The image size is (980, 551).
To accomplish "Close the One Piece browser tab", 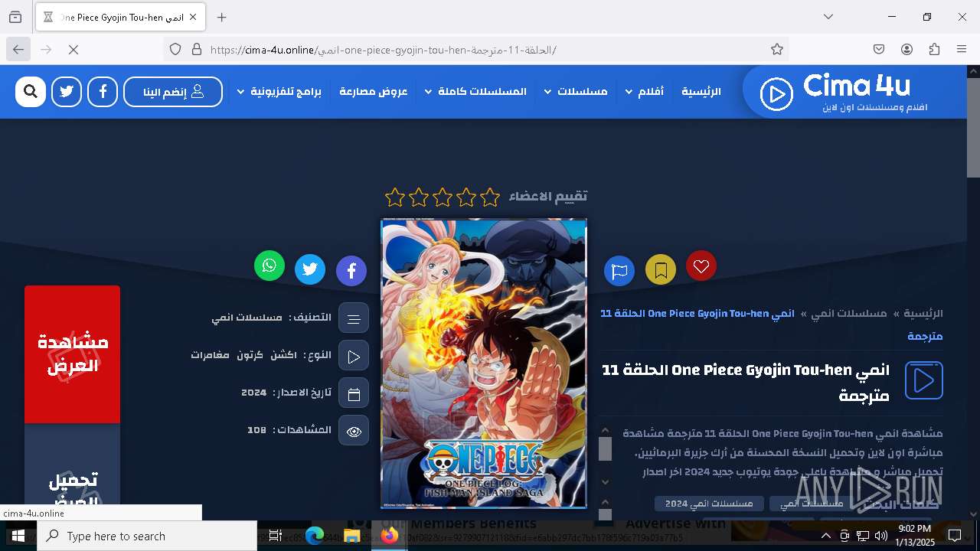I will pos(193,17).
